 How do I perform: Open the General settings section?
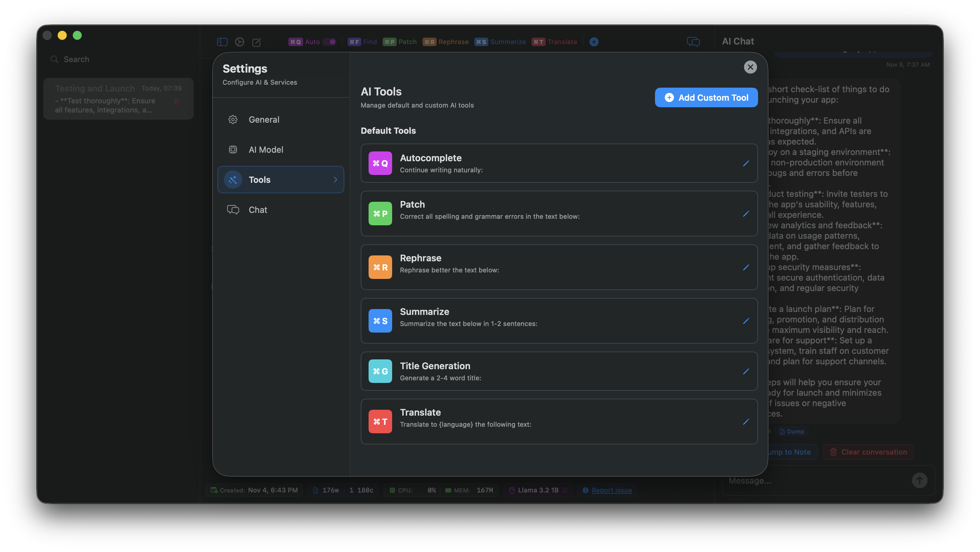(263, 119)
